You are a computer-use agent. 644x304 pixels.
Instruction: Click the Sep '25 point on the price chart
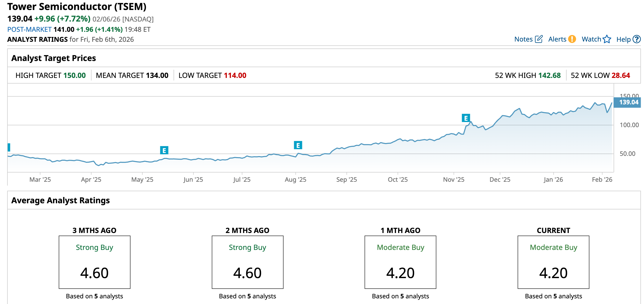tap(347, 148)
